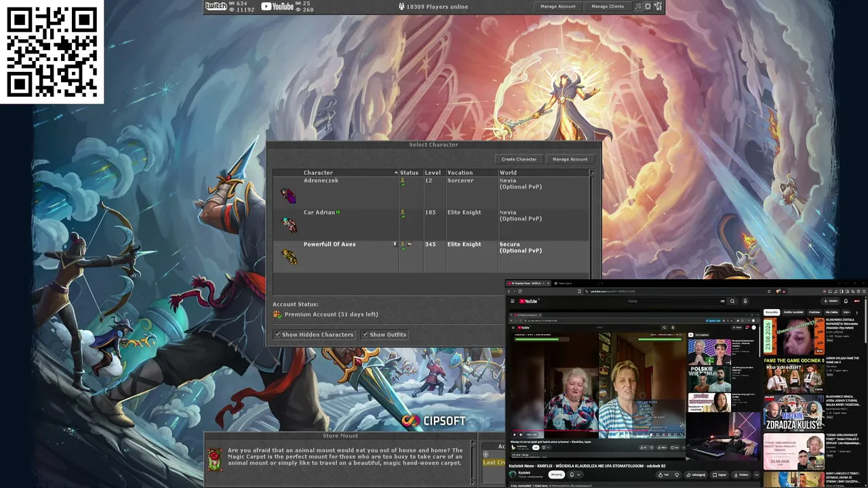Open the thumbnail dated 23.08.2026 at the sidebar top
Image resolution: width=868 pixels, height=488 pixels.
coord(794,337)
